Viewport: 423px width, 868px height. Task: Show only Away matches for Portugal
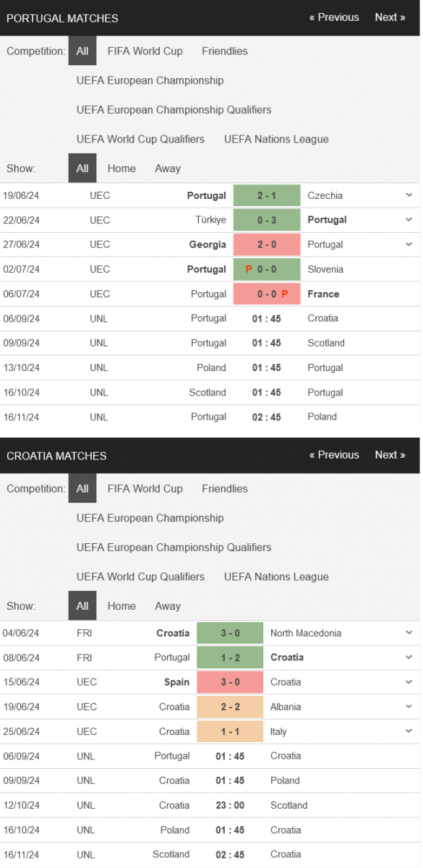click(x=168, y=169)
